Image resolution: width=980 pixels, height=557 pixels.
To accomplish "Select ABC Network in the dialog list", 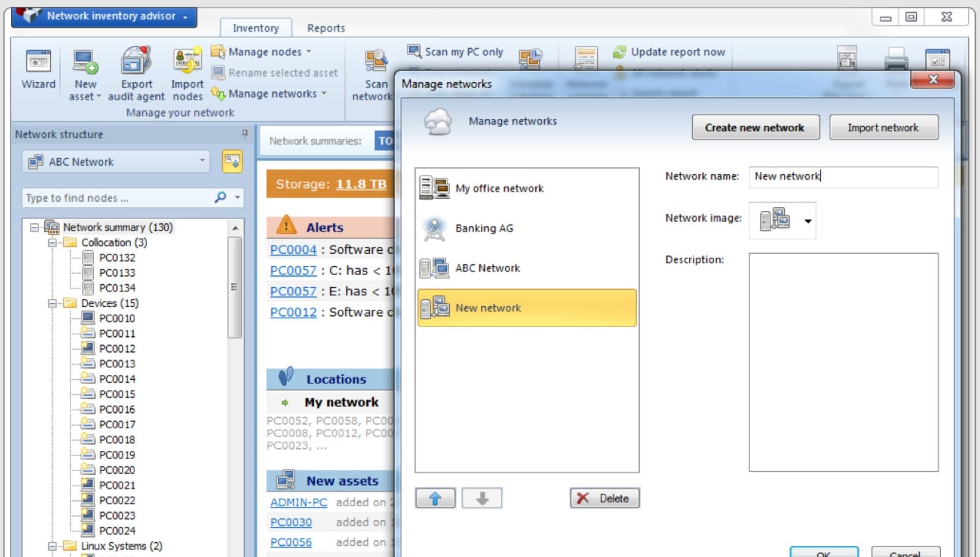I will (527, 267).
